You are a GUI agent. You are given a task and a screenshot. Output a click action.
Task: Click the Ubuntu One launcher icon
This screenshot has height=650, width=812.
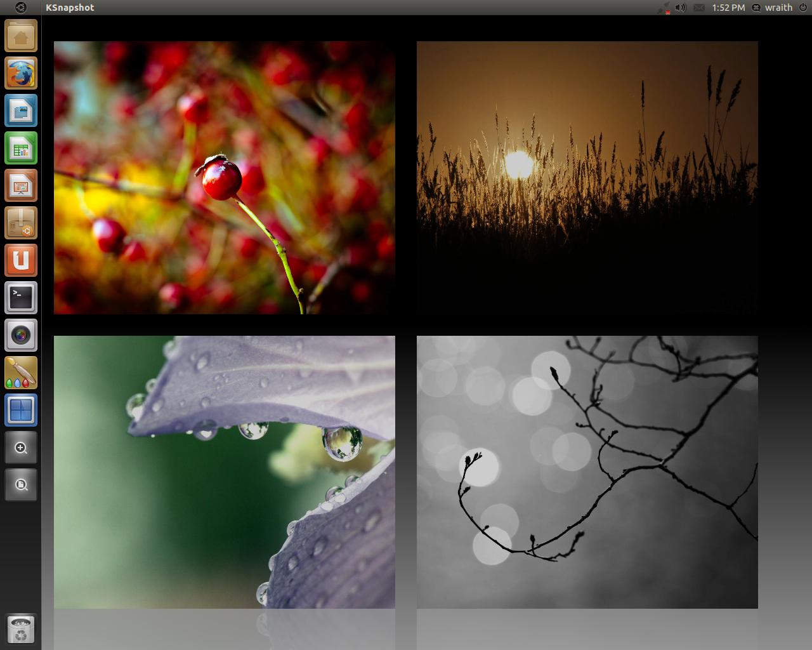(x=21, y=261)
